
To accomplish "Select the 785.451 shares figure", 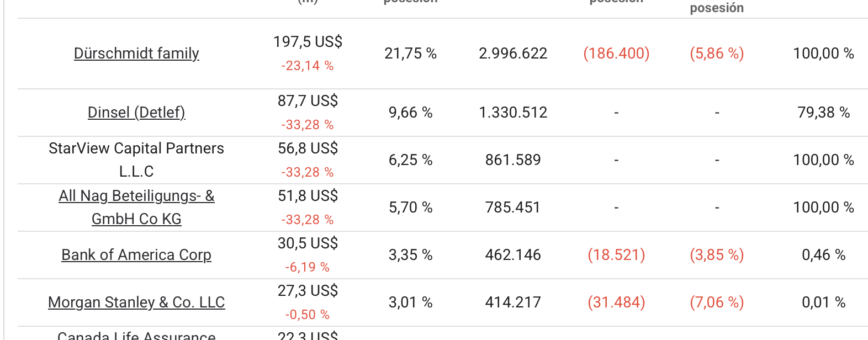I will click(x=513, y=208).
